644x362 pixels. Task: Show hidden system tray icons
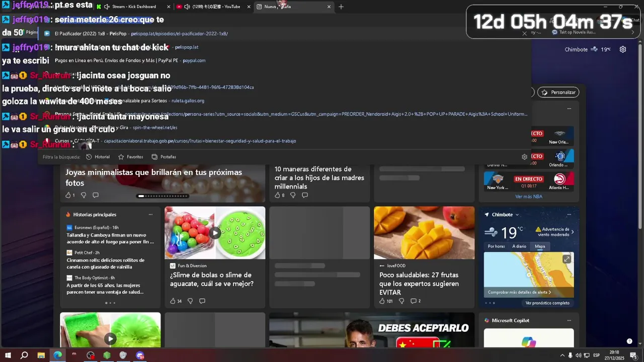pos(562,355)
